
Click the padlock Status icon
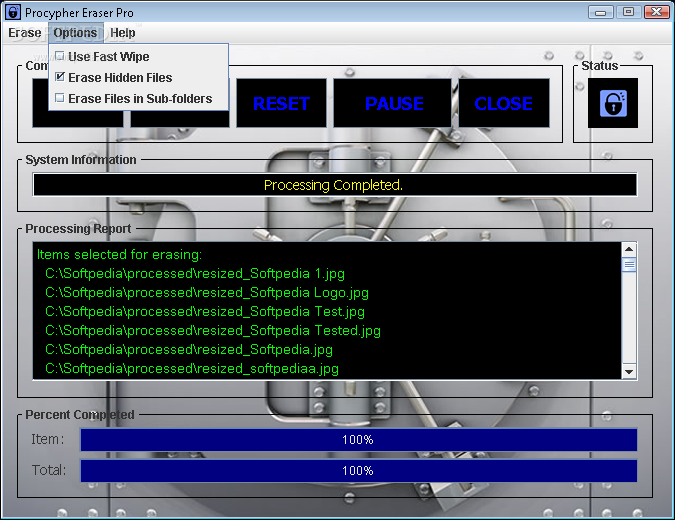[x=613, y=103]
